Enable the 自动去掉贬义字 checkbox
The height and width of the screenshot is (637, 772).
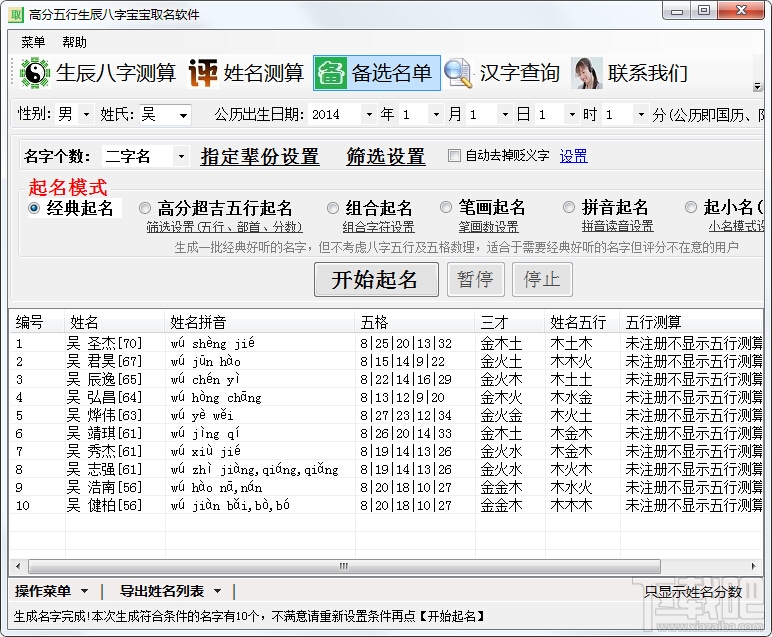pyautogui.click(x=454, y=156)
